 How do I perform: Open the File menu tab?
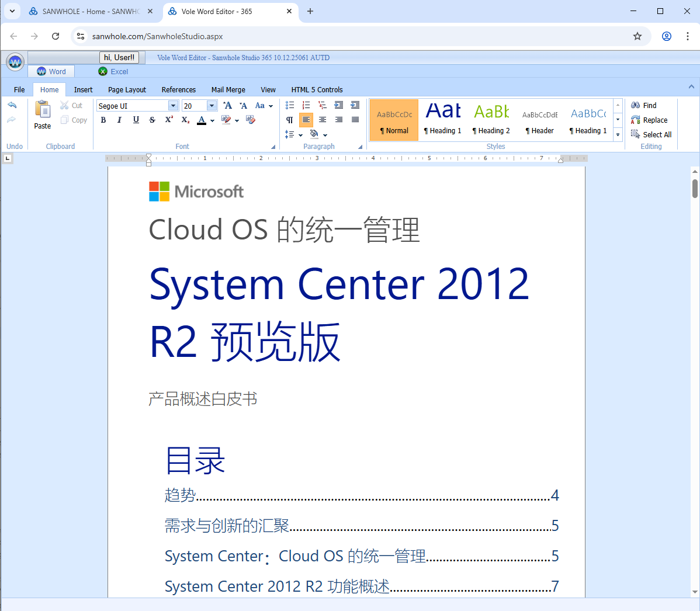pyautogui.click(x=19, y=90)
